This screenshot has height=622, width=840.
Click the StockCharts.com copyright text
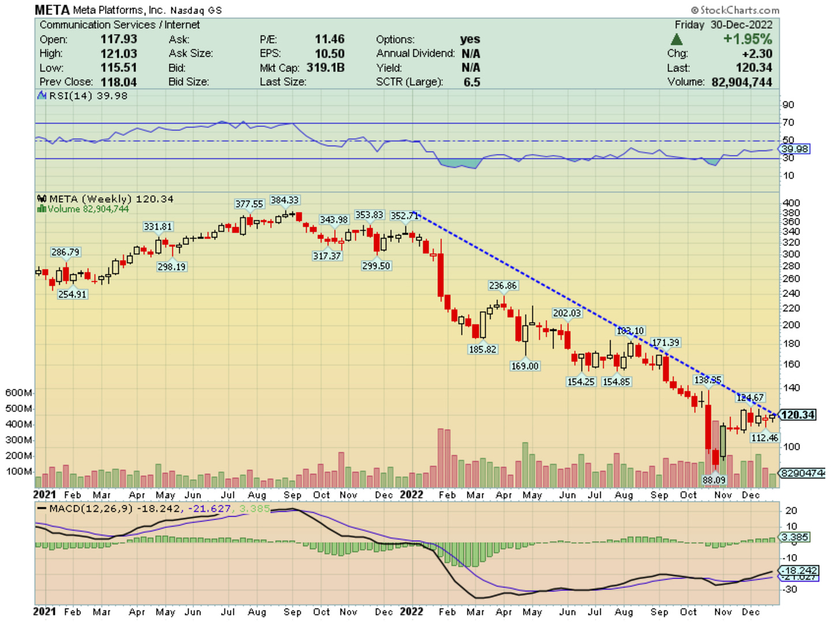pyautogui.click(x=736, y=10)
